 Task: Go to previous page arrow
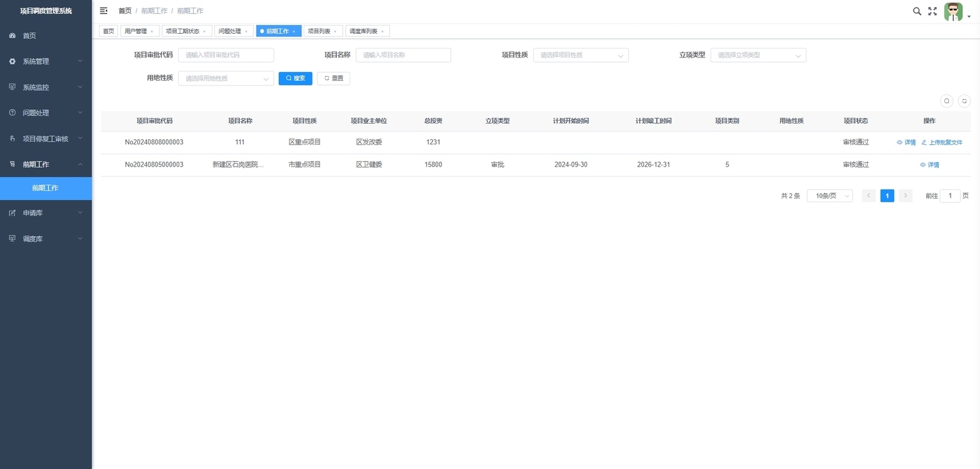[869, 196]
